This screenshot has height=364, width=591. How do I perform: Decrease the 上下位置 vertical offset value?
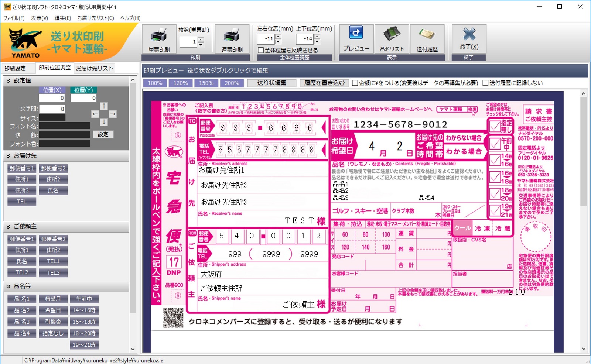(x=317, y=41)
